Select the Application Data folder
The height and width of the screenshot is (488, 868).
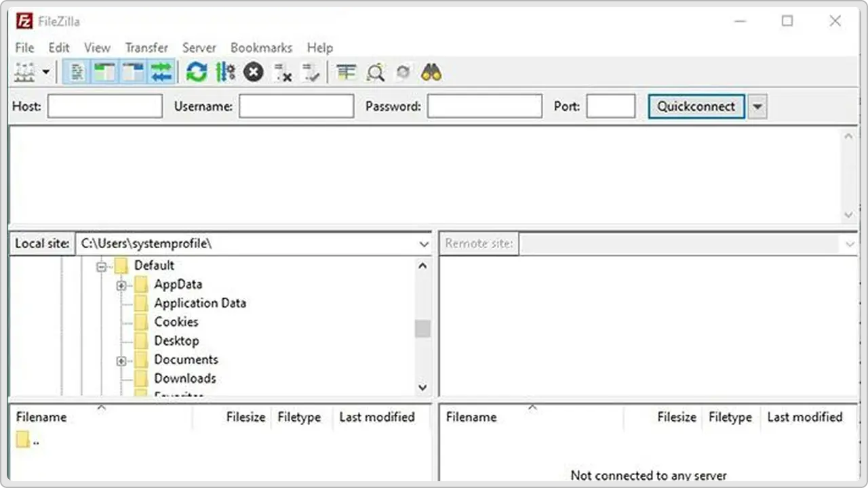click(200, 303)
